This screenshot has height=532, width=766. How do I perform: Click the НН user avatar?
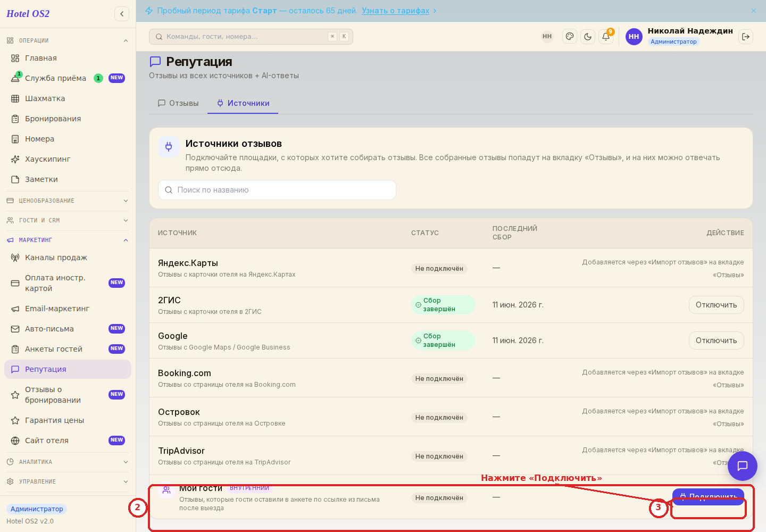634,37
